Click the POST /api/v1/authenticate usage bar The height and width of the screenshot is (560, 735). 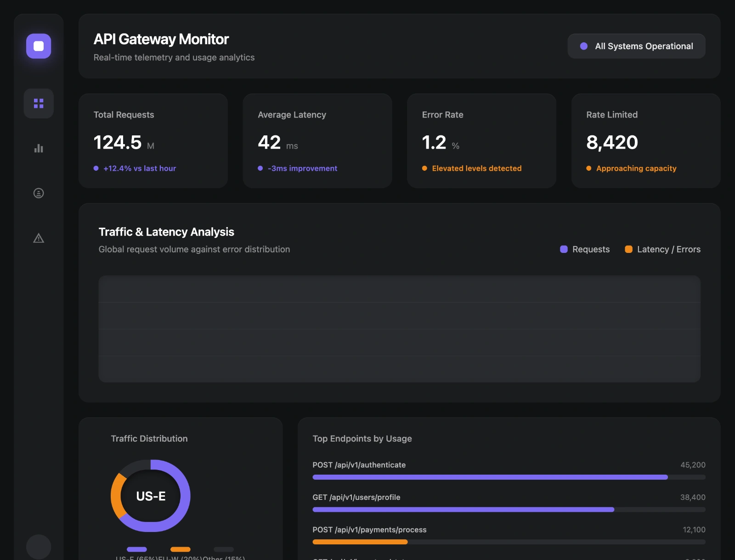coord(490,477)
